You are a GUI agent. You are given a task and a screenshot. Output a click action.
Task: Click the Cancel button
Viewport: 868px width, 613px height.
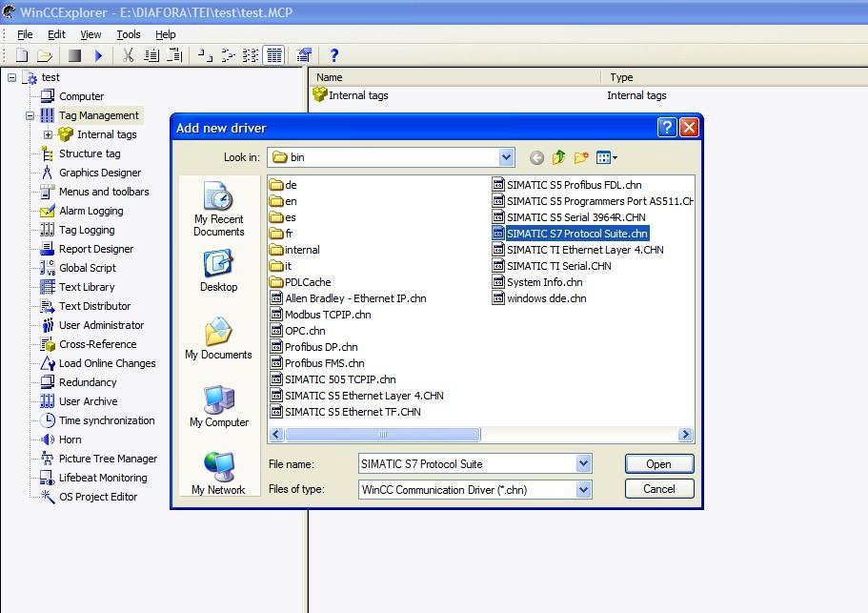coord(658,489)
